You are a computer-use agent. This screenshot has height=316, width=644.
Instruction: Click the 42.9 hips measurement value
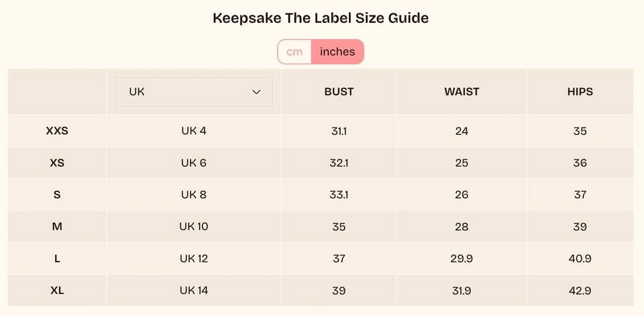pyautogui.click(x=580, y=291)
